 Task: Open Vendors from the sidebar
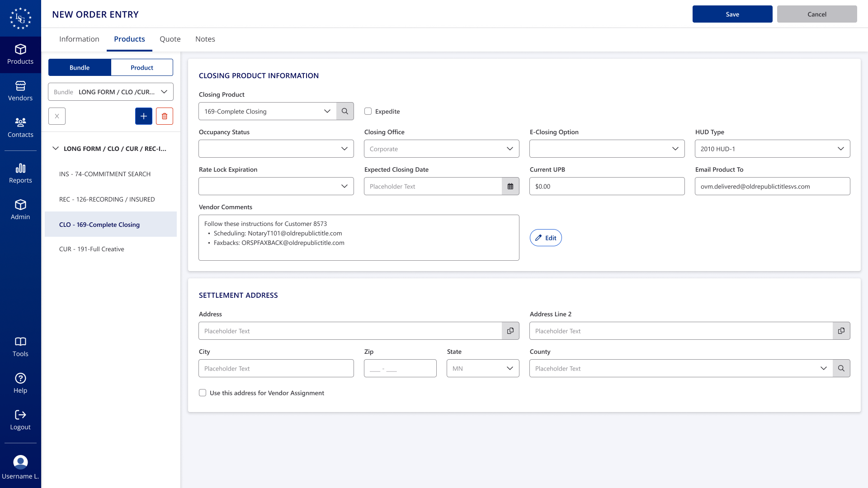click(20, 91)
